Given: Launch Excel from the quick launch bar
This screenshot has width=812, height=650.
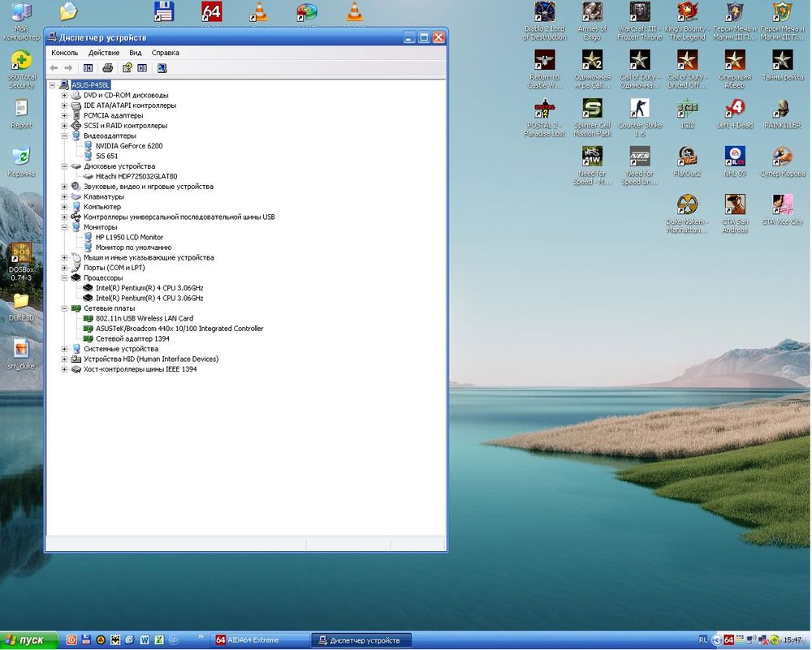Looking at the screenshot, I should [159, 640].
